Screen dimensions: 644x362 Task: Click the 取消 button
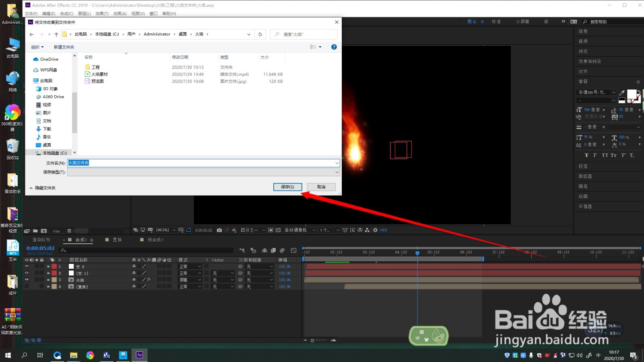click(321, 187)
